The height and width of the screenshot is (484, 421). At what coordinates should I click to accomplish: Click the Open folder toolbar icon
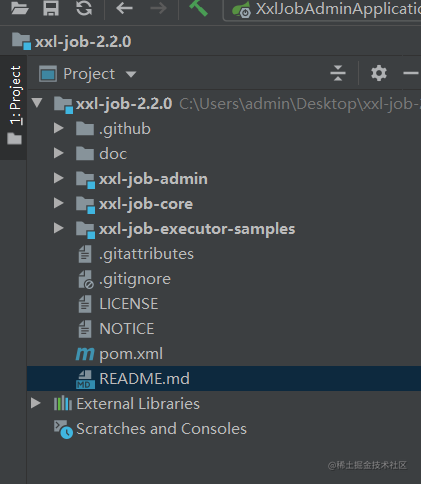[x=19, y=8]
